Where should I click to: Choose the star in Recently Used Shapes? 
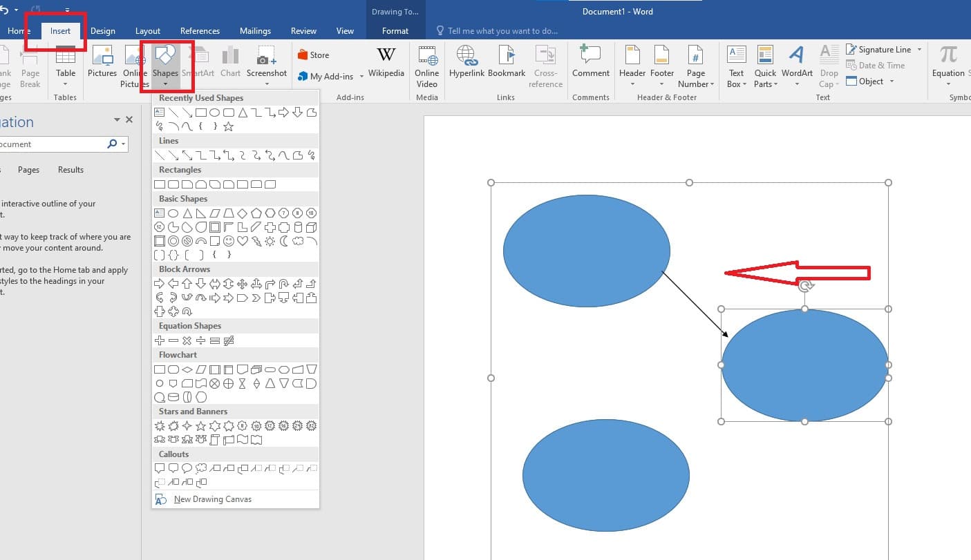[228, 126]
